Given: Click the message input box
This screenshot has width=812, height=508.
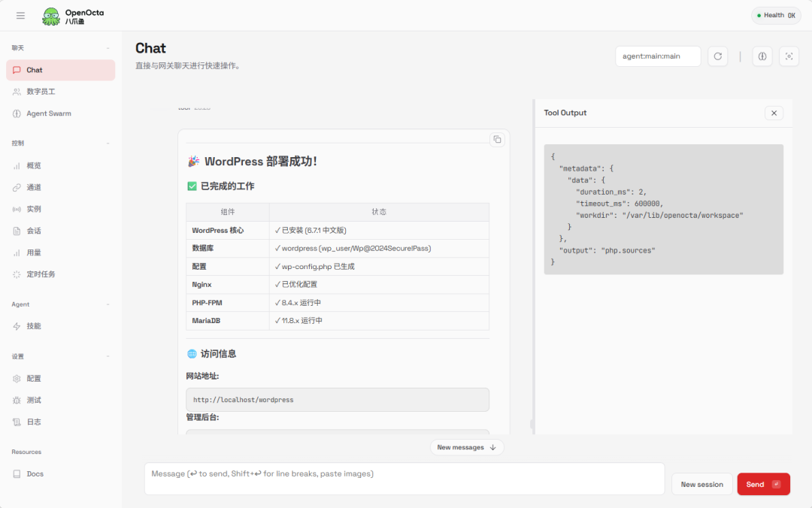Looking at the screenshot, I should point(404,479).
